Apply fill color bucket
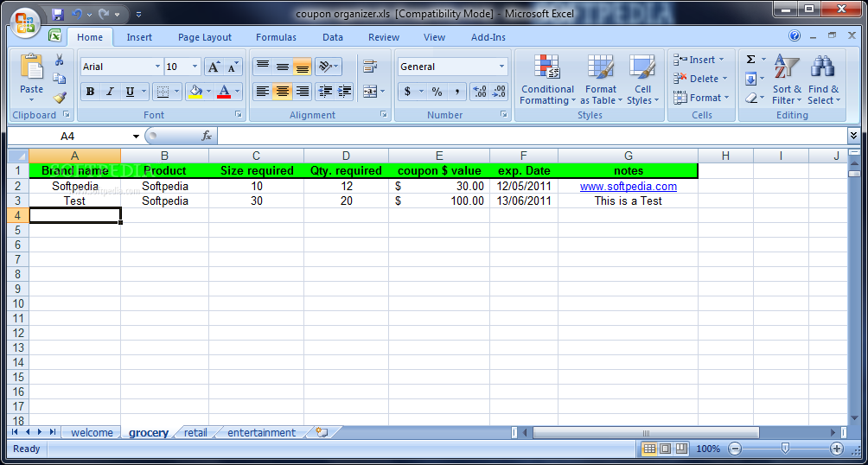The width and height of the screenshot is (868, 465). click(195, 92)
